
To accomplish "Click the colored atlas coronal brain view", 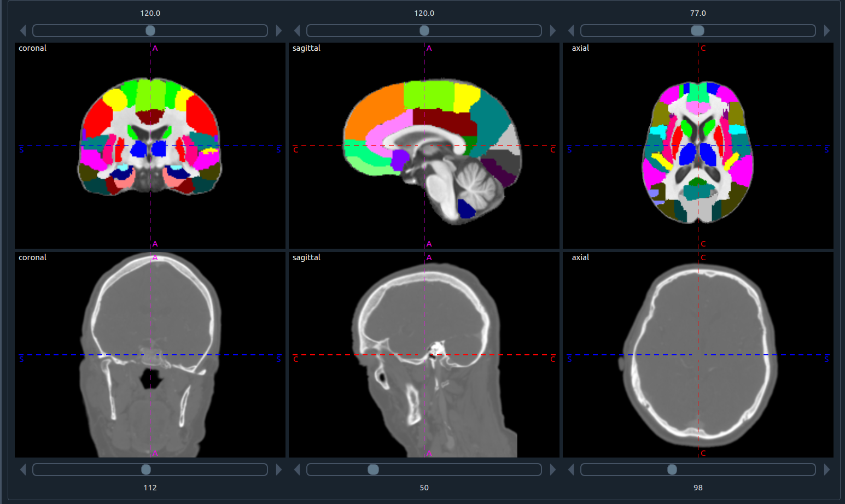I will [150, 137].
